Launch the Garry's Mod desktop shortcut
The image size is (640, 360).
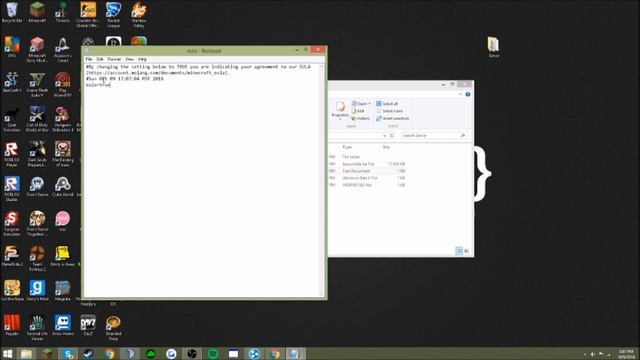tap(37, 291)
